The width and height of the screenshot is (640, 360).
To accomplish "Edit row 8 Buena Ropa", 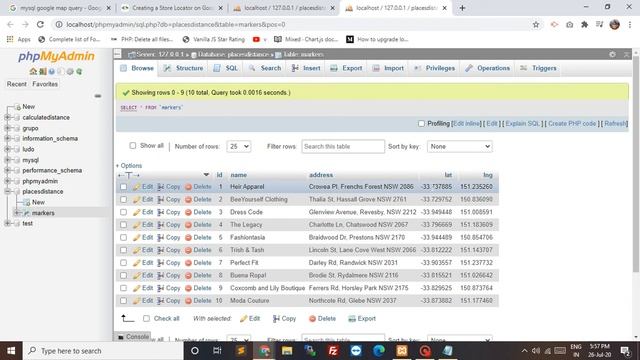I will (143, 275).
